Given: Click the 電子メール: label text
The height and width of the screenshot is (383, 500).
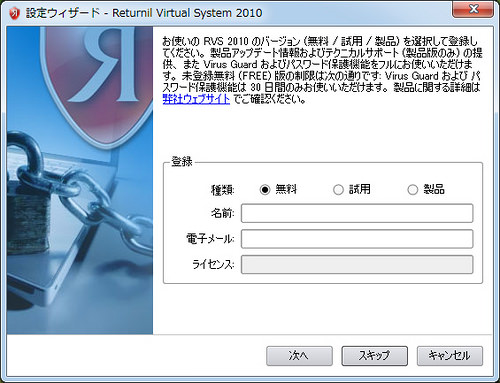Looking at the screenshot, I should click(210, 239).
